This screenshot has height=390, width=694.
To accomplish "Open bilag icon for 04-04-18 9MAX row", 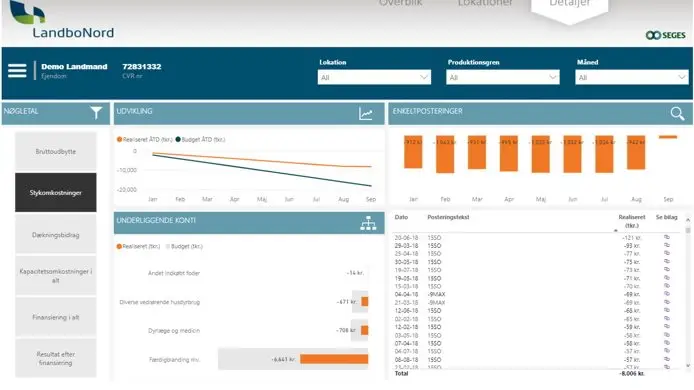I will pos(667,294).
